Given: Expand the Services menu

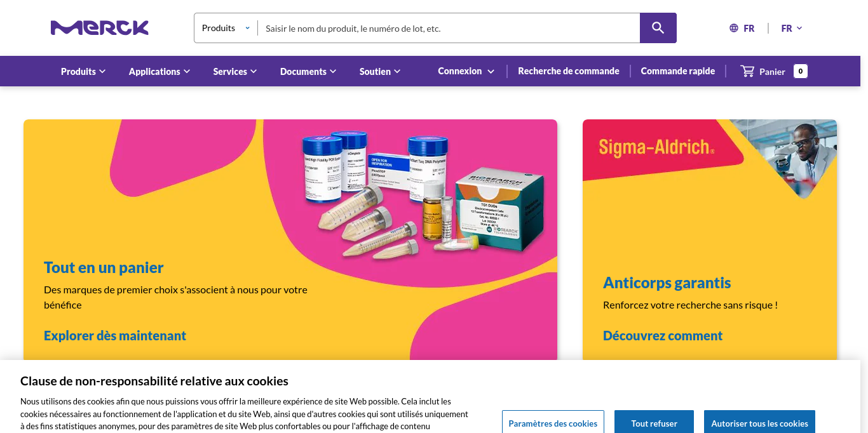Looking at the screenshot, I should tap(235, 71).
